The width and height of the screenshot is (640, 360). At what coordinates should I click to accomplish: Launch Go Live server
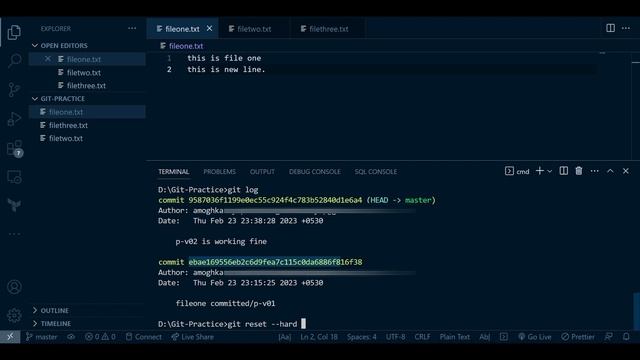click(535, 337)
